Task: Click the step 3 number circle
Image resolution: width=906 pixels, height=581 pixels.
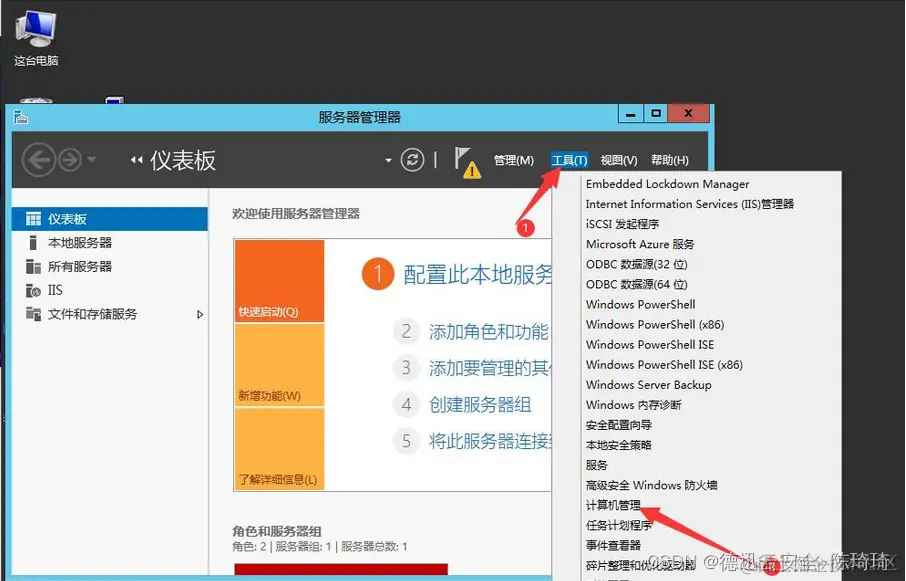Action: [406, 368]
